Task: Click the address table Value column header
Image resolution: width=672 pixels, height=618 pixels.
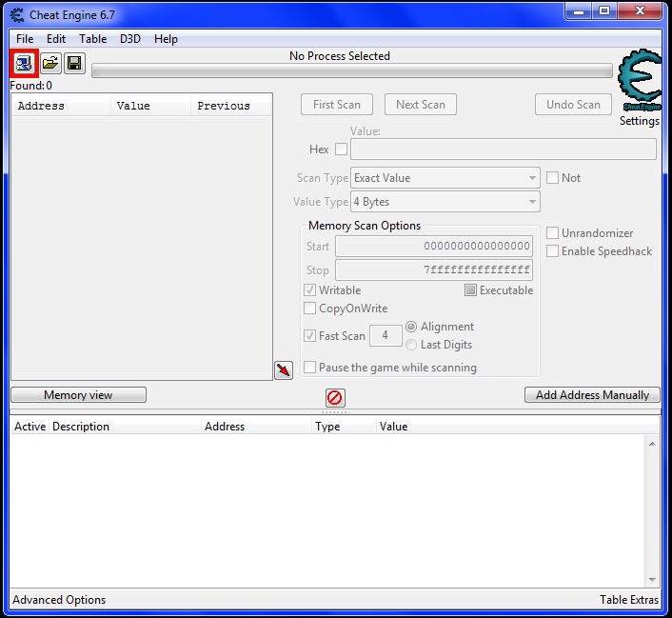Action: (518, 427)
